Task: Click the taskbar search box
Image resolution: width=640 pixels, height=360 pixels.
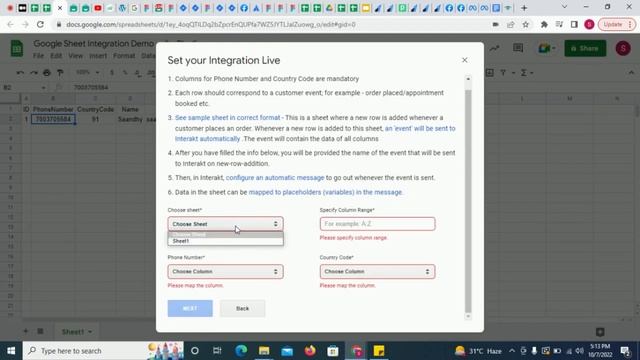Action: (x=103, y=351)
